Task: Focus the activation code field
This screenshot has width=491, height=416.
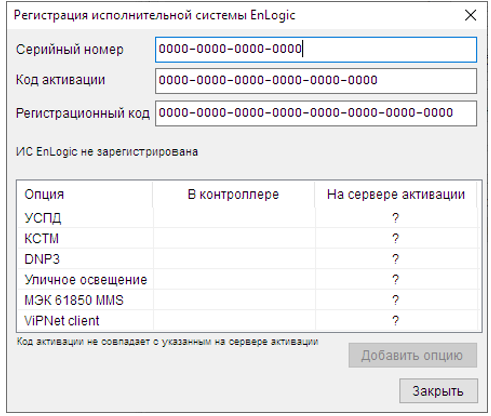Action: click(x=316, y=81)
